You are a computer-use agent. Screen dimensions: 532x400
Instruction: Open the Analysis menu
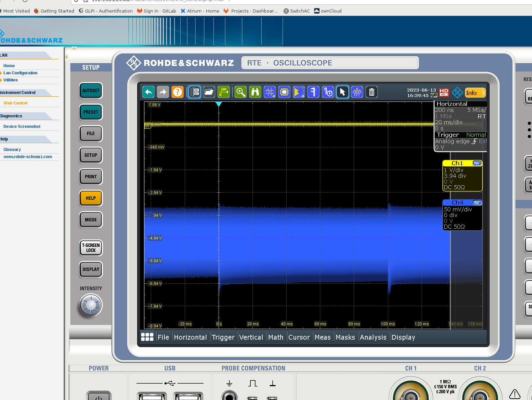pyautogui.click(x=373, y=337)
